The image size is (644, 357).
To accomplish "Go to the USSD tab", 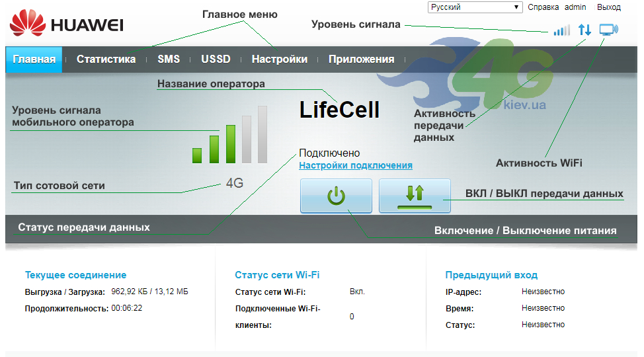I will coord(216,59).
